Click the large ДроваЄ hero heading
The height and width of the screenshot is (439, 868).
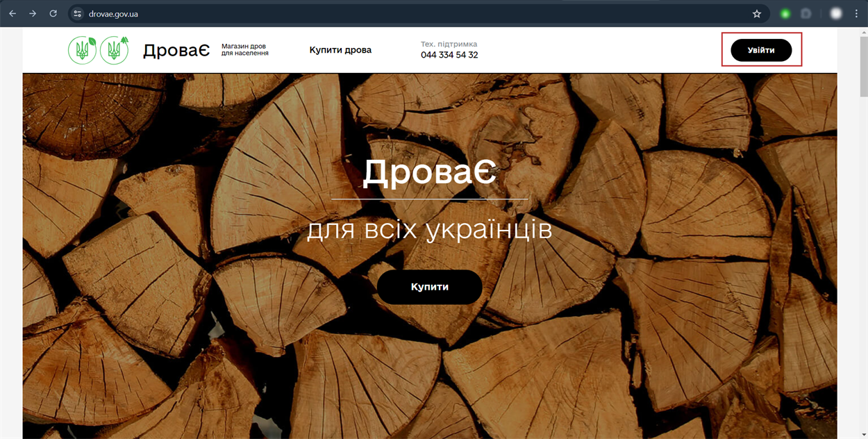(430, 172)
